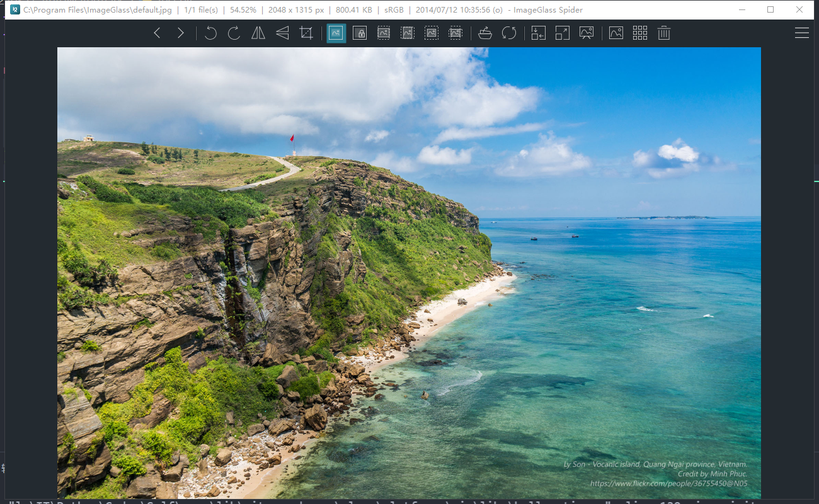
Task: Select Scale to fill zoom mode
Action: coord(455,33)
